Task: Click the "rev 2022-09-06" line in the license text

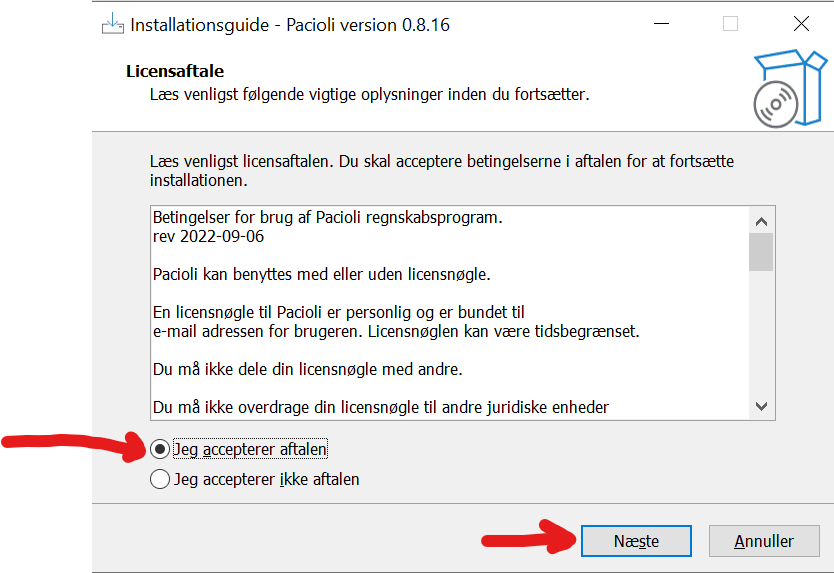Action: 208,236
